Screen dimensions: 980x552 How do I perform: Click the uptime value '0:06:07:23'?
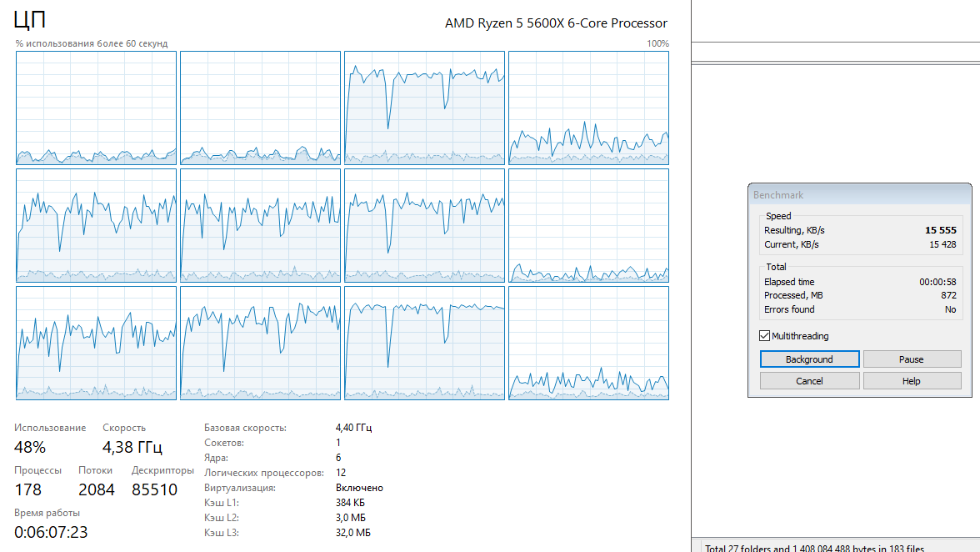(52, 532)
